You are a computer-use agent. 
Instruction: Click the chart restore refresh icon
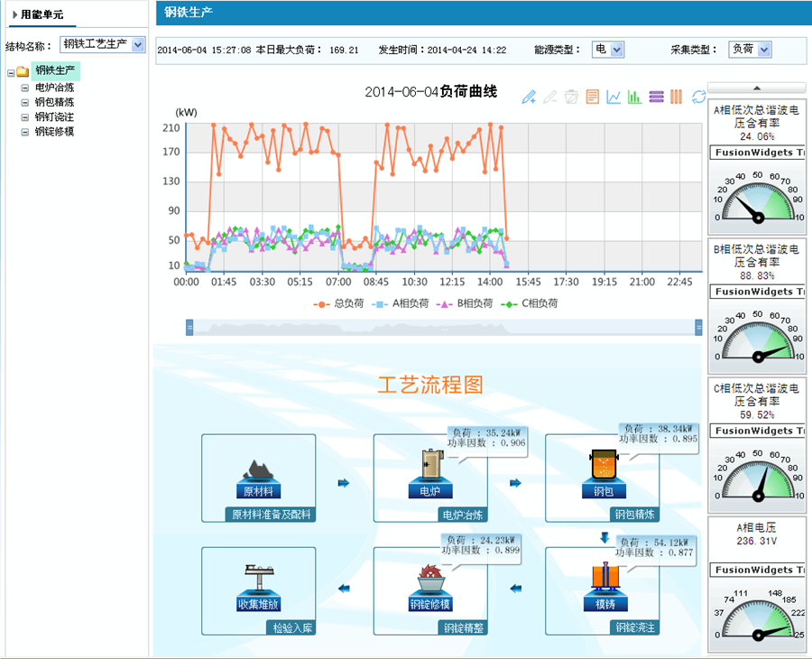point(698,97)
